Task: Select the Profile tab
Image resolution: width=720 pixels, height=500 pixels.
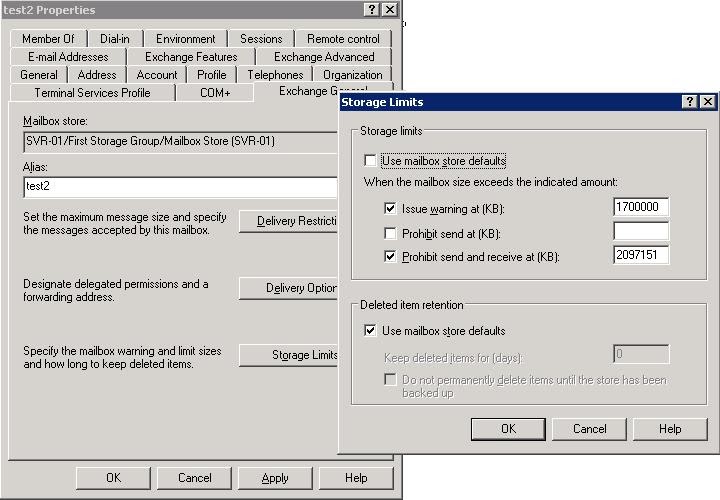Action: [212, 75]
